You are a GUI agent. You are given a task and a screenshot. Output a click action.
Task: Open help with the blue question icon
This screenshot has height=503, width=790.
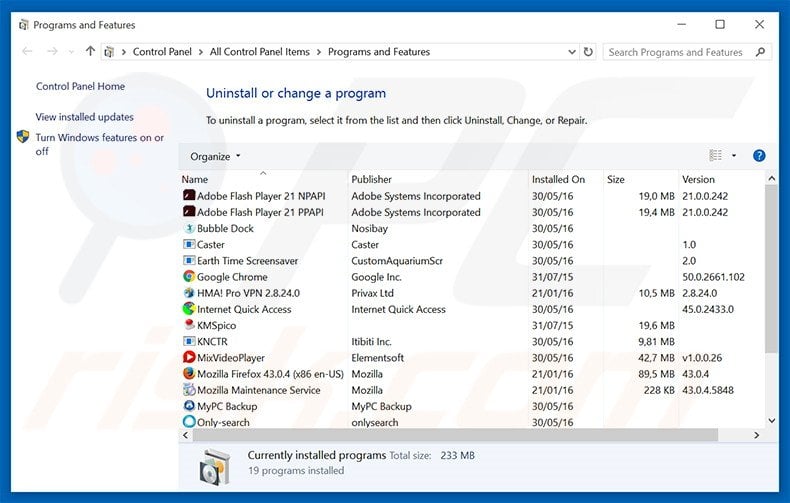click(x=759, y=156)
